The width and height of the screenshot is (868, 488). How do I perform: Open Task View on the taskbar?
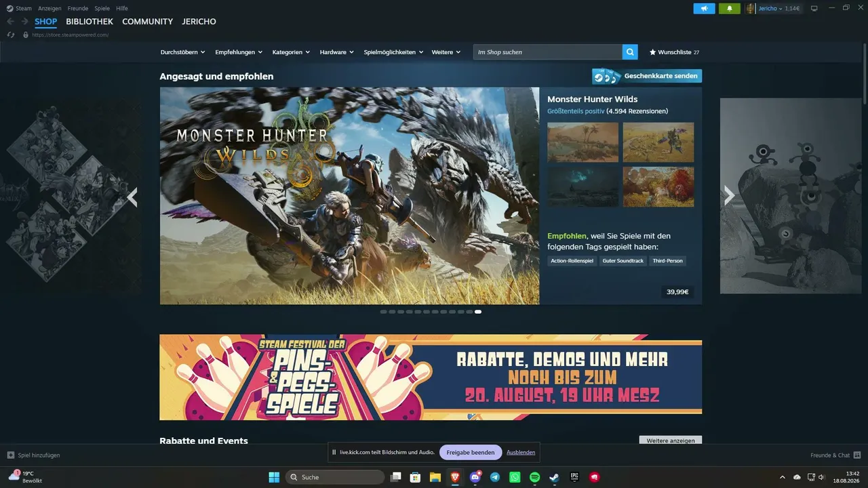[396, 477]
